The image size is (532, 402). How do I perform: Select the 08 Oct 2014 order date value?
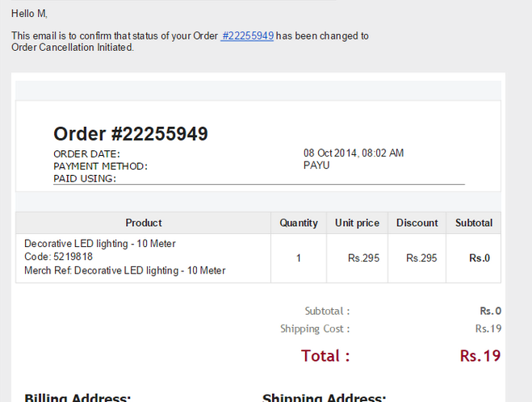tap(354, 153)
